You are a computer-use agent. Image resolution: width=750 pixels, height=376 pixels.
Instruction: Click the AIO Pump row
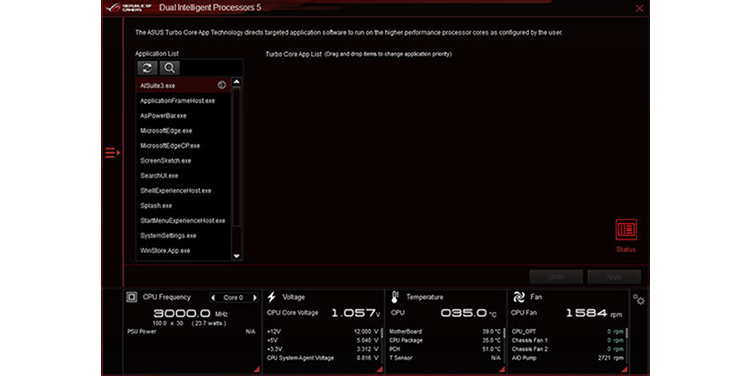coord(568,358)
